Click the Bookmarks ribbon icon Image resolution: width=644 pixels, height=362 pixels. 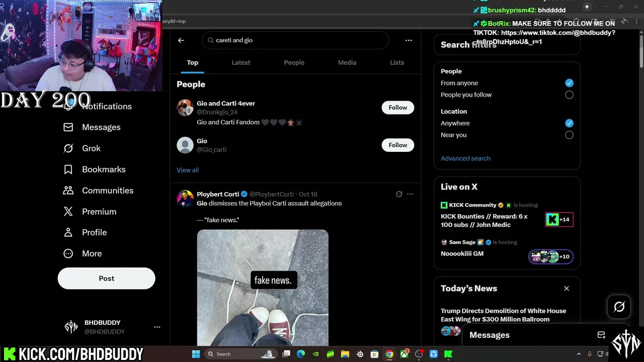[x=68, y=169]
